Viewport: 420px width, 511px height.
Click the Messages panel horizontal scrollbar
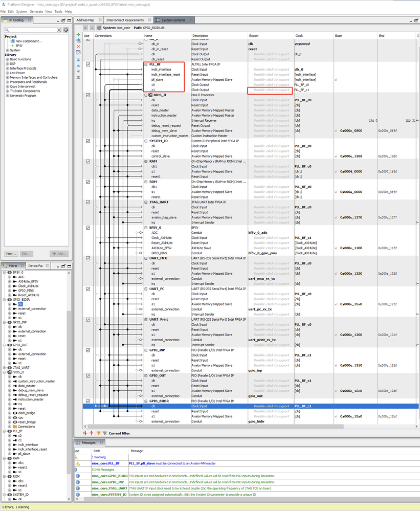pos(251,499)
